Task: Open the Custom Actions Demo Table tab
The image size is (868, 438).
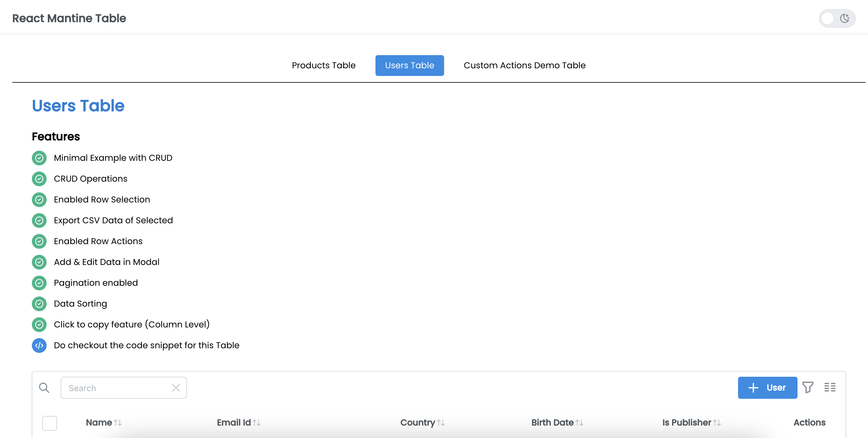Action: point(524,65)
